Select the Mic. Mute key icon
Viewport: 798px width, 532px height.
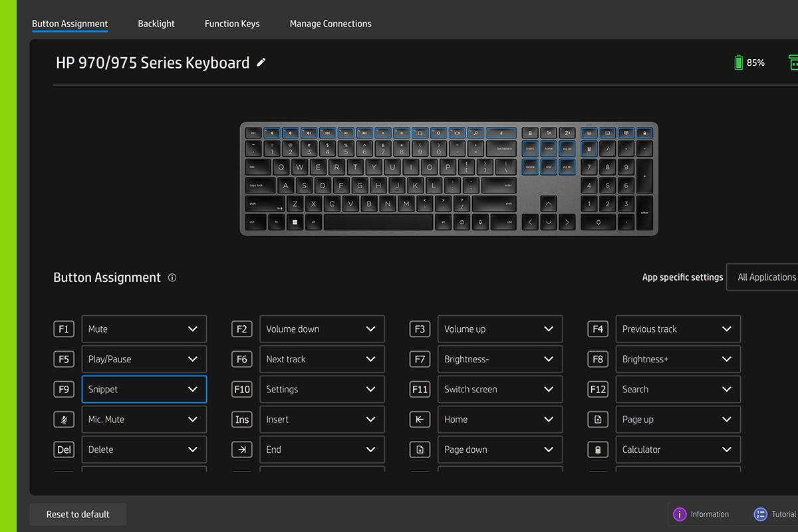pyautogui.click(x=64, y=420)
